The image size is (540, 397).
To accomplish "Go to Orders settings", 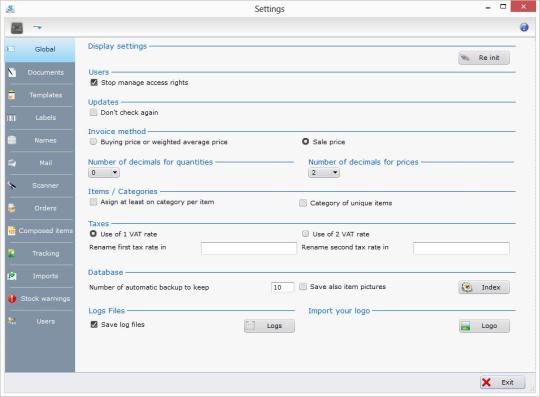I will (40, 208).
